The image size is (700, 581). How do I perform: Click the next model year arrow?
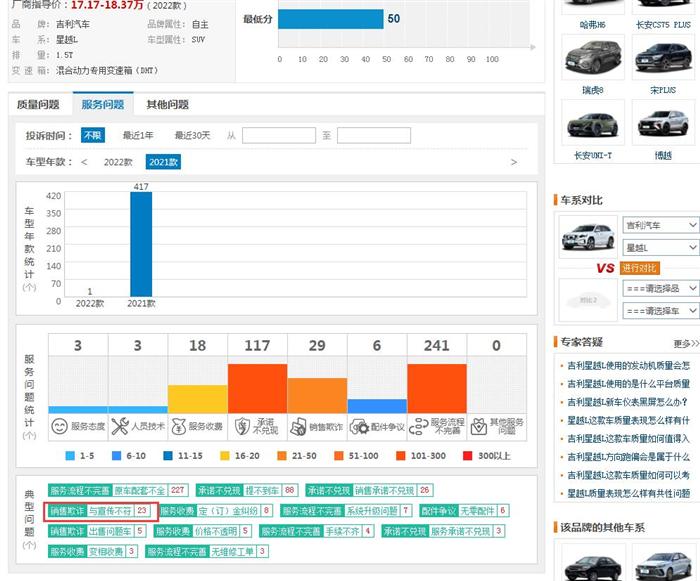click(x=514, y=162)
